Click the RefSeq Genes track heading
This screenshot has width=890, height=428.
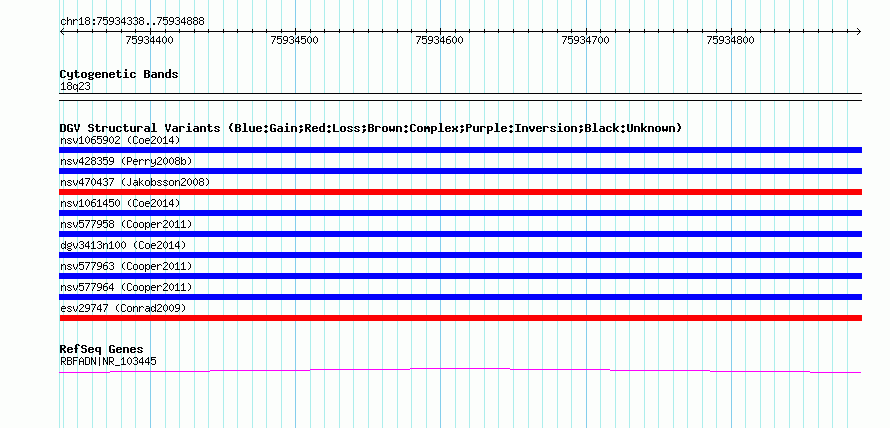(x=102, y=349)
